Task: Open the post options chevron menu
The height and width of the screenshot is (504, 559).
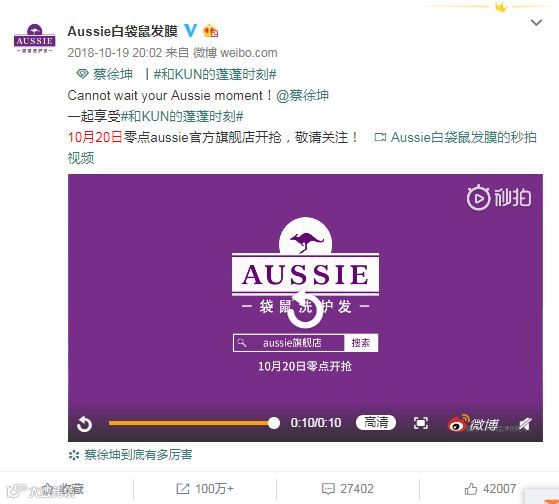Action: coord(536,23)
